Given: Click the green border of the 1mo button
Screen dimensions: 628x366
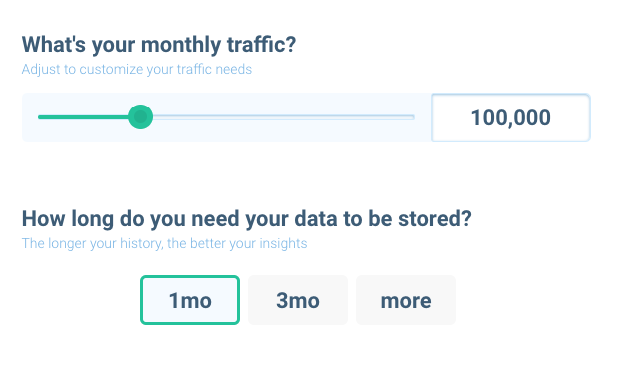Looking at the screenshot, I should [190, 277].
